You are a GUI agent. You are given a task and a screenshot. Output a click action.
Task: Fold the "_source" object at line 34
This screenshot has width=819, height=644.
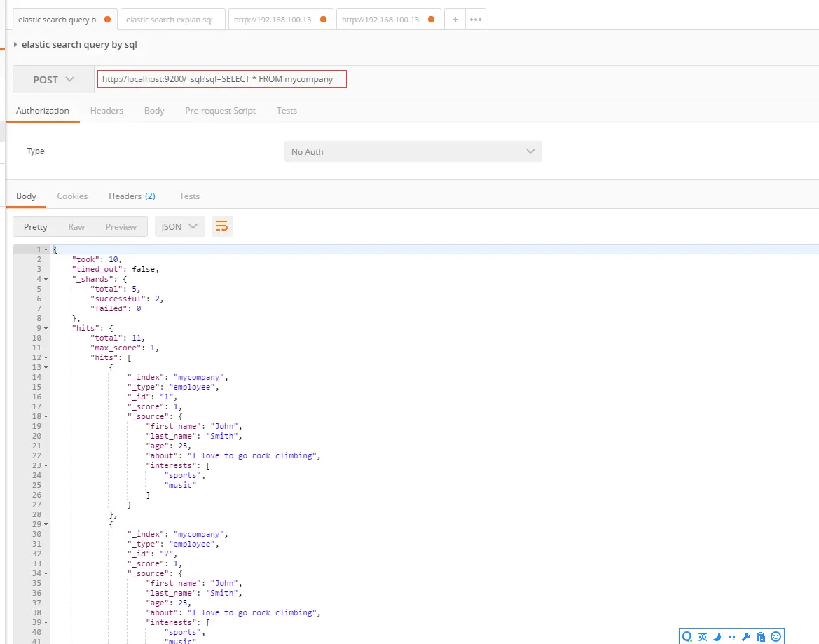[46, 573]
